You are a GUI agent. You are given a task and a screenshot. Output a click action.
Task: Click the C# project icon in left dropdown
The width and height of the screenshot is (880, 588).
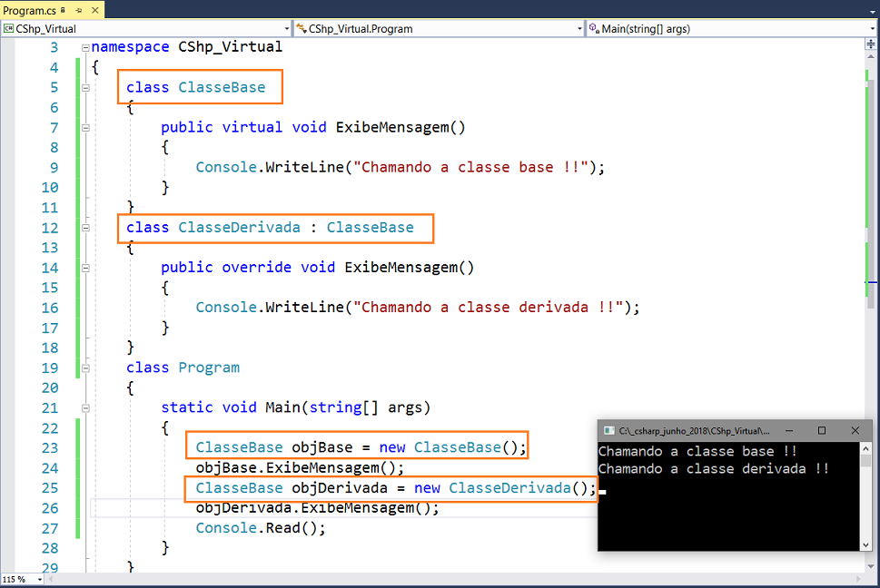click(8, 29)
